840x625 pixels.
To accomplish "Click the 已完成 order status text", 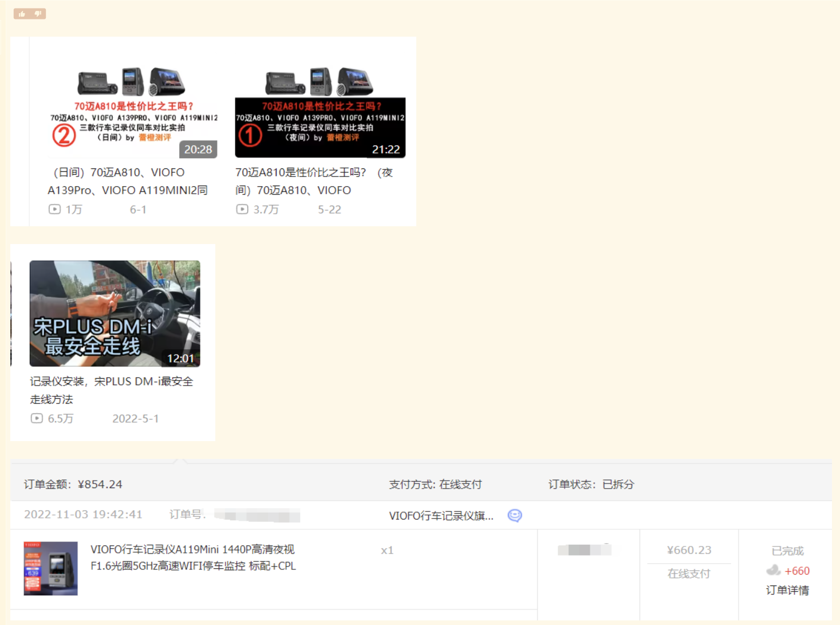I will (787, 551).
